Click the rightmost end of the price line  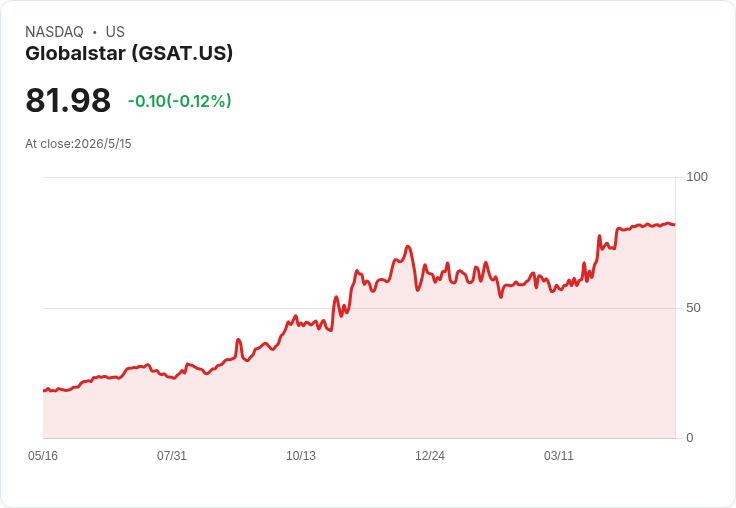coord(675,225)
